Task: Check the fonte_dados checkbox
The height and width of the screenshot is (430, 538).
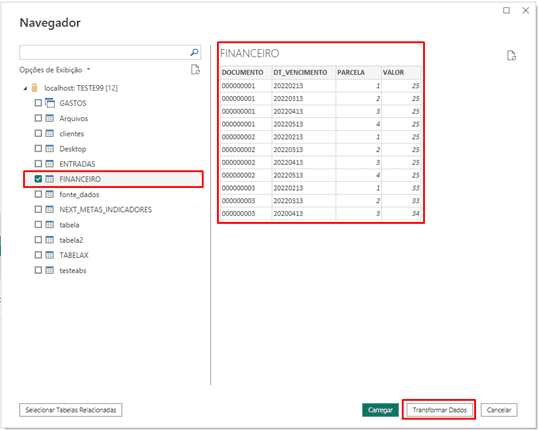Action: pos(38,194)
